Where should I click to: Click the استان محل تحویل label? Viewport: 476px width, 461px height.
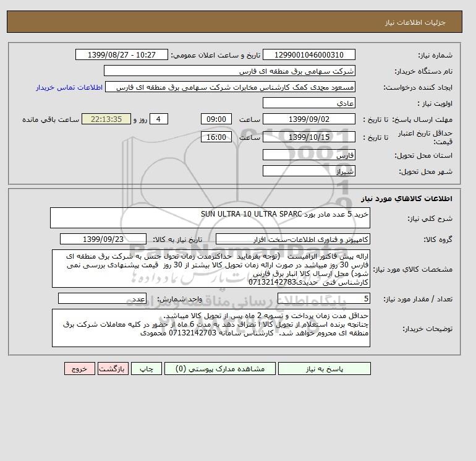[x=423, y=155]
